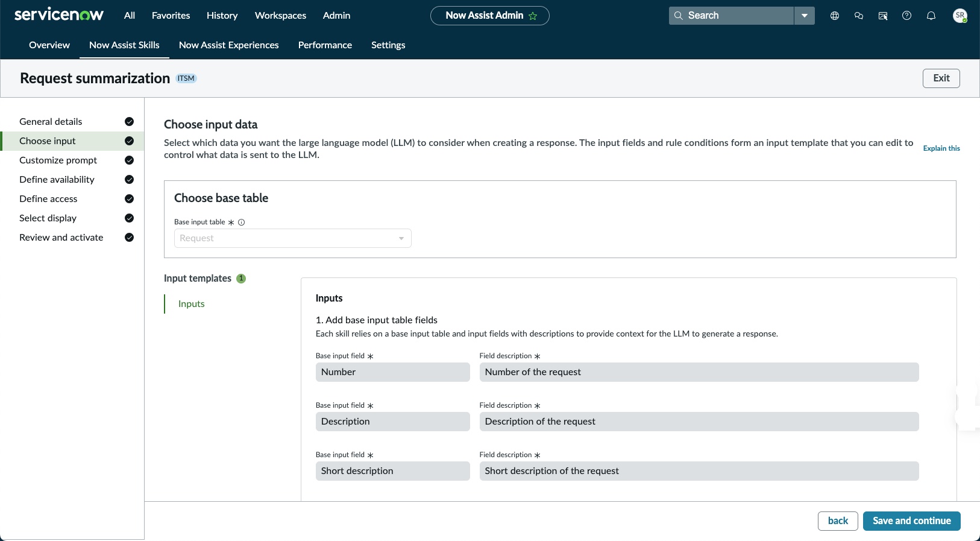
Task: Open the help question mark icon
Action: [907, 16]
